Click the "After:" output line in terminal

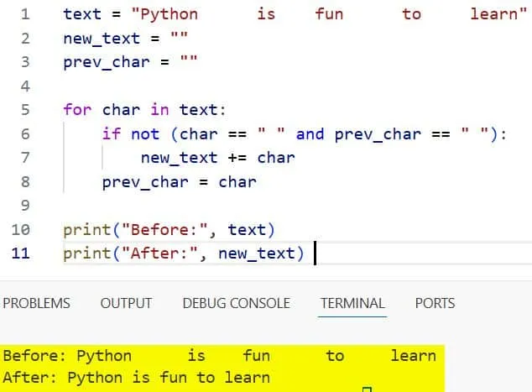coord(136,378)
